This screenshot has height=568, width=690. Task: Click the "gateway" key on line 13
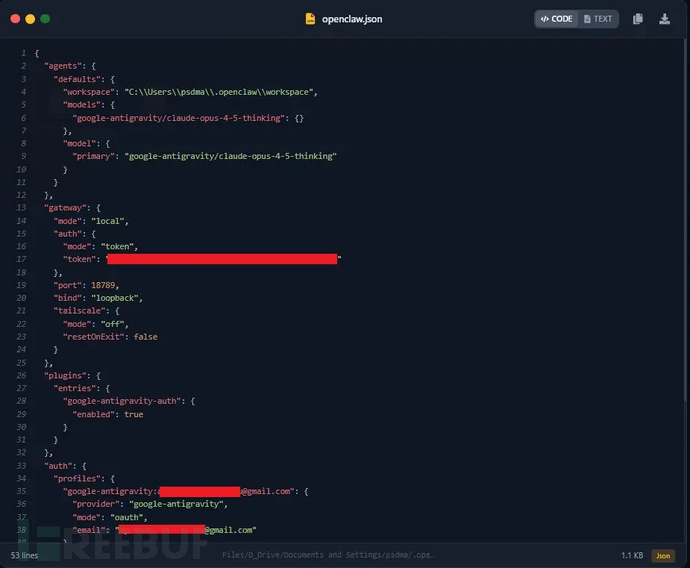(66, 208)
